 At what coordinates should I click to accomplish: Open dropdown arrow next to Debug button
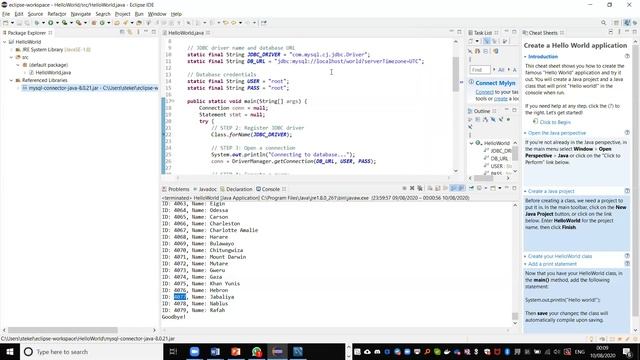pos(43,23)
